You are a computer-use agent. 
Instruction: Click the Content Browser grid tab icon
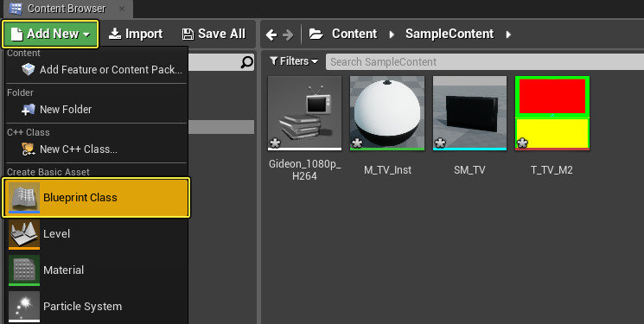click(x=16, y=9)
